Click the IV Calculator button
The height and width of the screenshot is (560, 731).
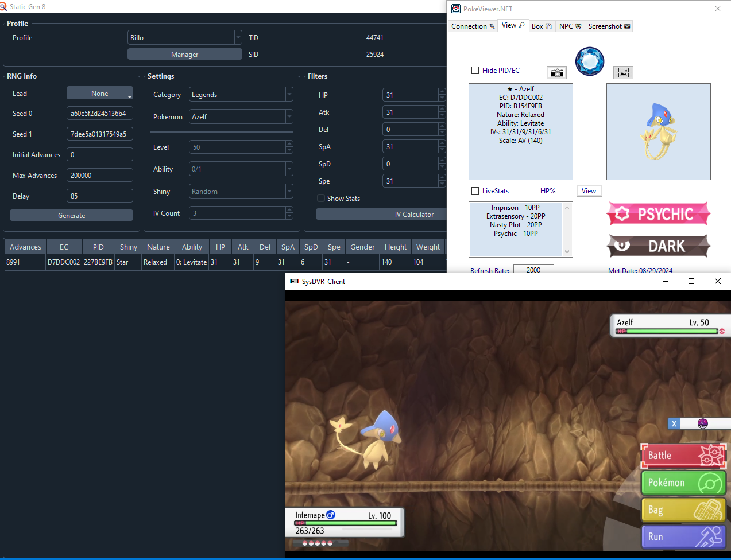[x=381, y=214]
